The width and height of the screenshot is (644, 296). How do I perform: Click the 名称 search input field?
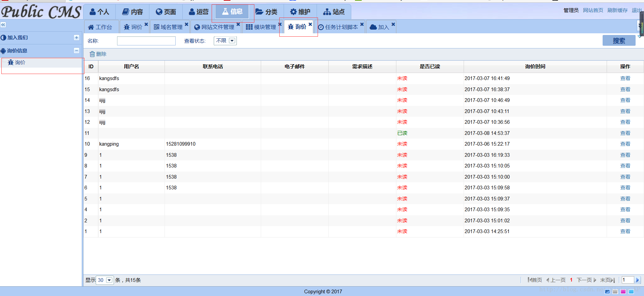(146, 41)
